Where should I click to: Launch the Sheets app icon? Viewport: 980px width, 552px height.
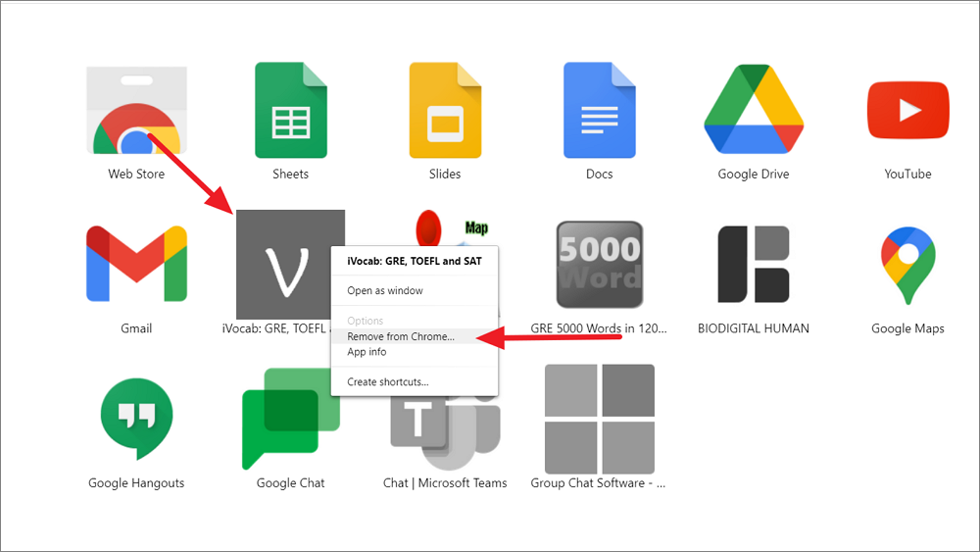click(x=291, y=110)
